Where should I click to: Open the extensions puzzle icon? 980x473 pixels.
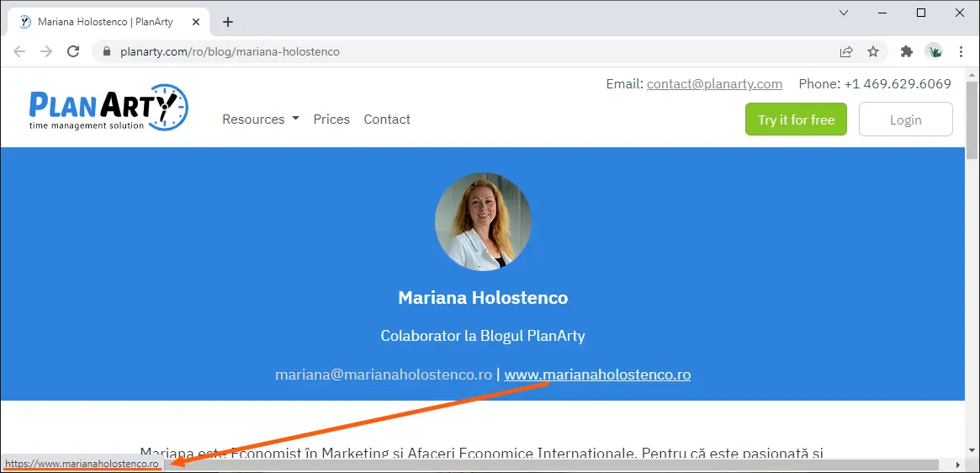[x=907, y=51]
